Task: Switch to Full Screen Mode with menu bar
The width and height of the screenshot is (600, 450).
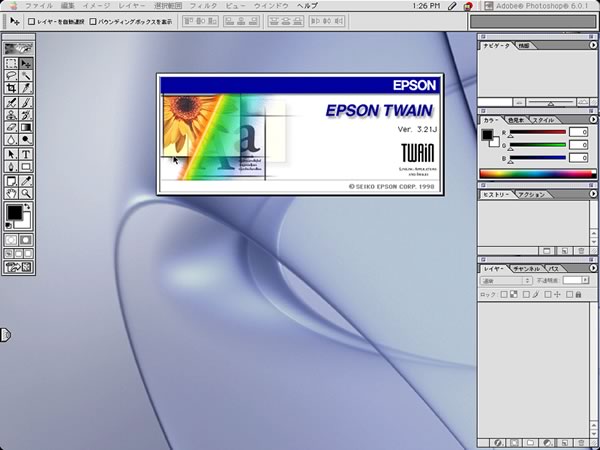Action: [x=18, y=253]
